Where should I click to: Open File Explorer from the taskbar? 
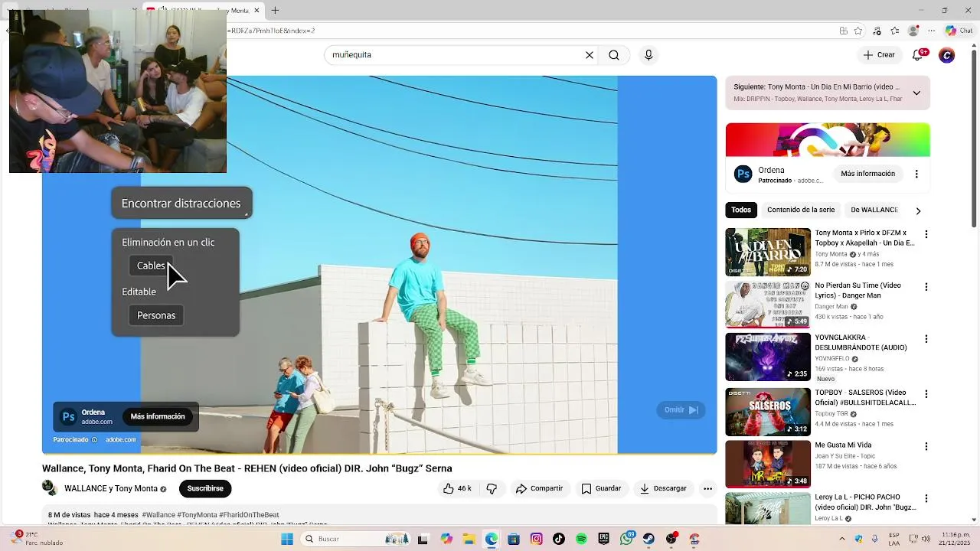[469, 539]
